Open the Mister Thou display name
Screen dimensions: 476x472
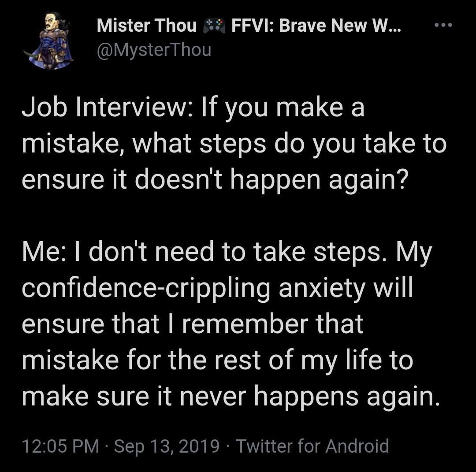tap(146, 26)
